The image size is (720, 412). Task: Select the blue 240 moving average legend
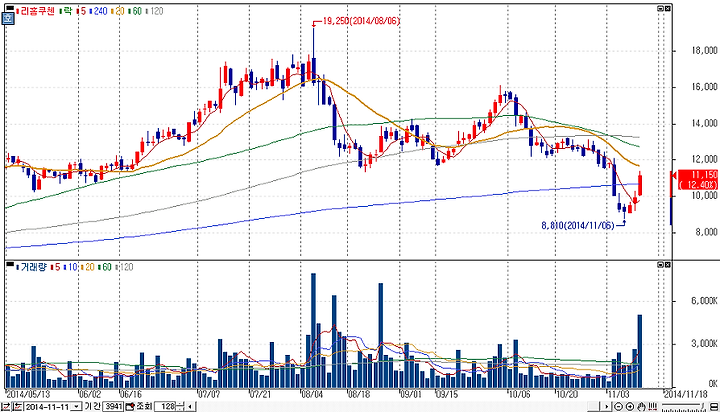(101, 11)
